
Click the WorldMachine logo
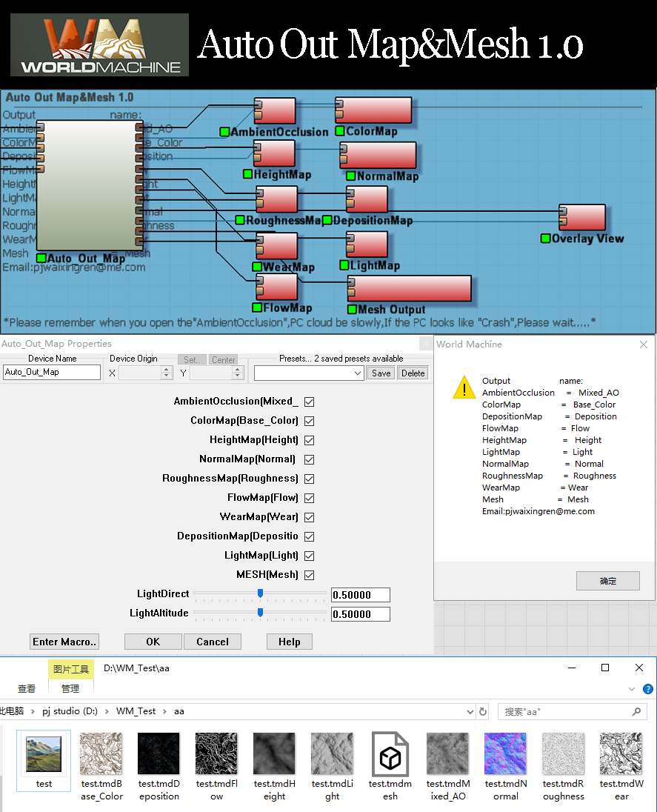99,45
